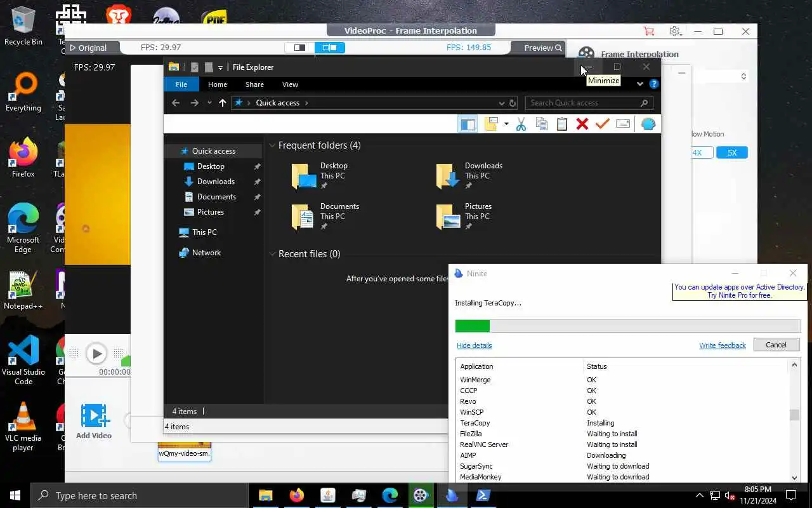Viewport: 812px width, 508px height.
Task: Open the dropdown arrow beside sticky-note icon
Action: point(506,124)
